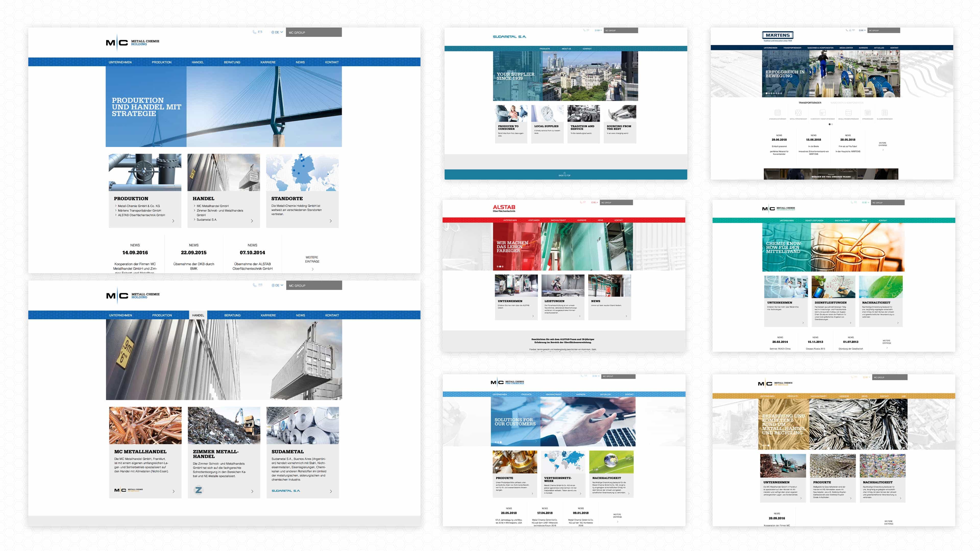Click phone icon on the bridge-banner Holding page
This screenshot has height=551, width=980.
[254, 32]
